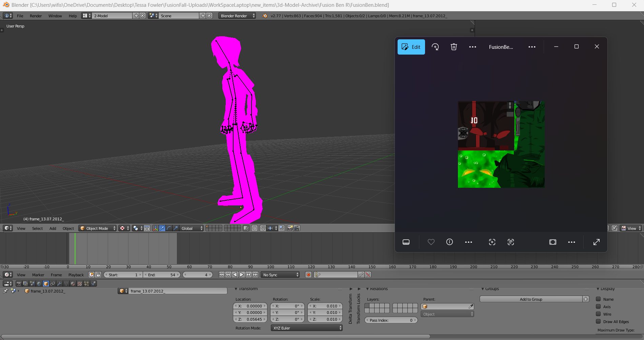Toggle time range lock icon
The image size is (644, 340).
coord(98,275)
